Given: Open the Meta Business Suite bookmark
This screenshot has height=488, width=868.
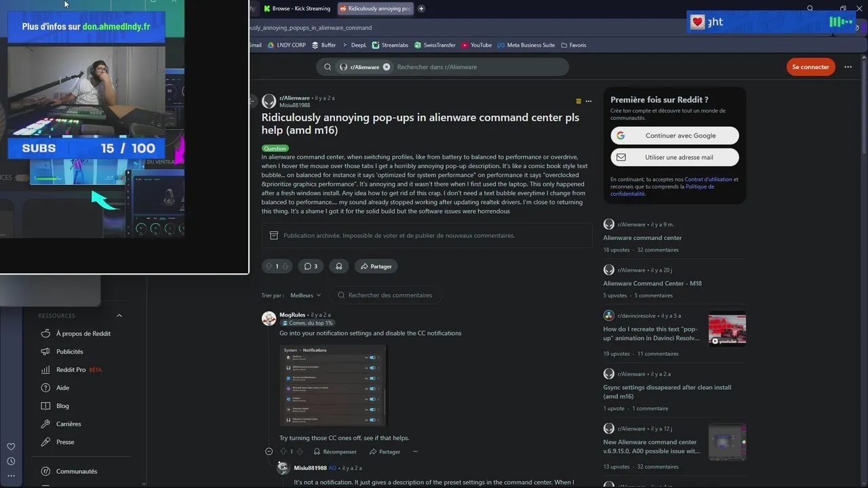Looking at the screenshot, I should 526,45.
